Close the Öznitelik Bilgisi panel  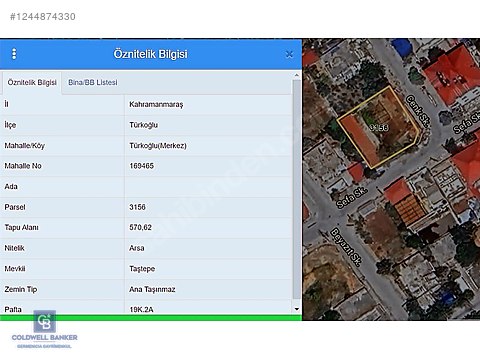(x=289, y=54)
